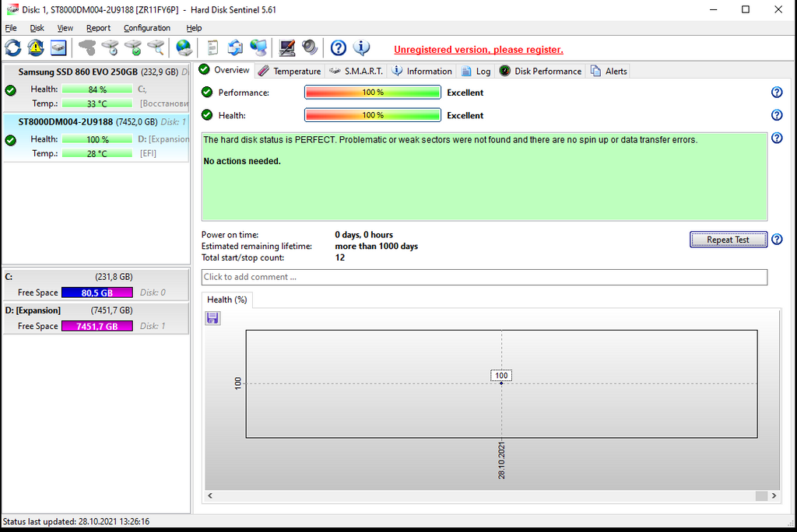Screen dimensions: 797x532
Task: Switch to the Information tab
Action: click(422, 71)
